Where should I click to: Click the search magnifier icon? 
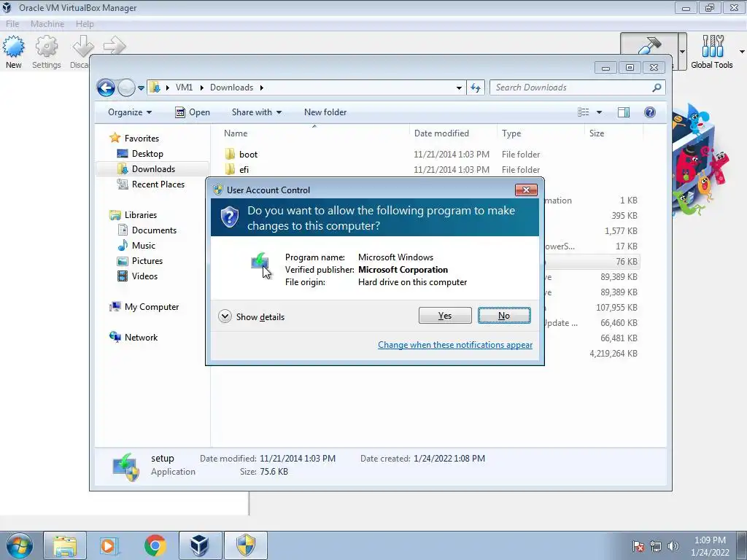coord(657,87)
